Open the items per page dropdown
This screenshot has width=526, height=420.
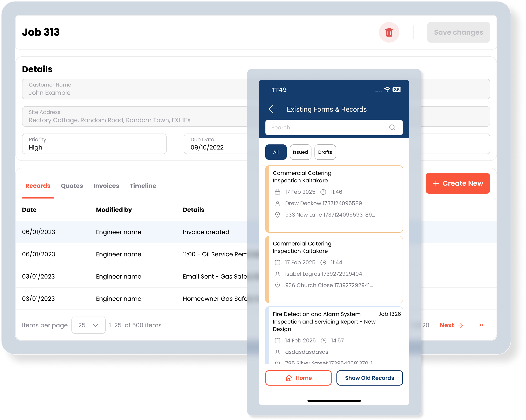click(x=88, y=325)
